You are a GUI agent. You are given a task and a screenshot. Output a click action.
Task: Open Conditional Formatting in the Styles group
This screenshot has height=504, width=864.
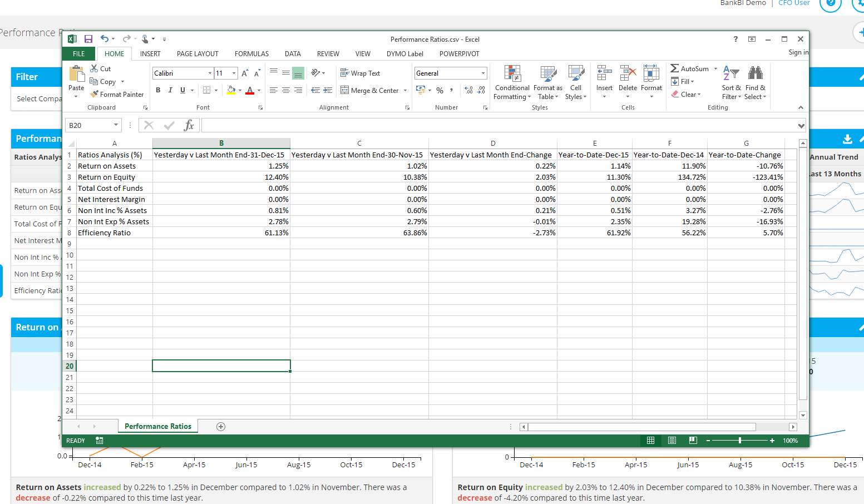coord(512,73)
